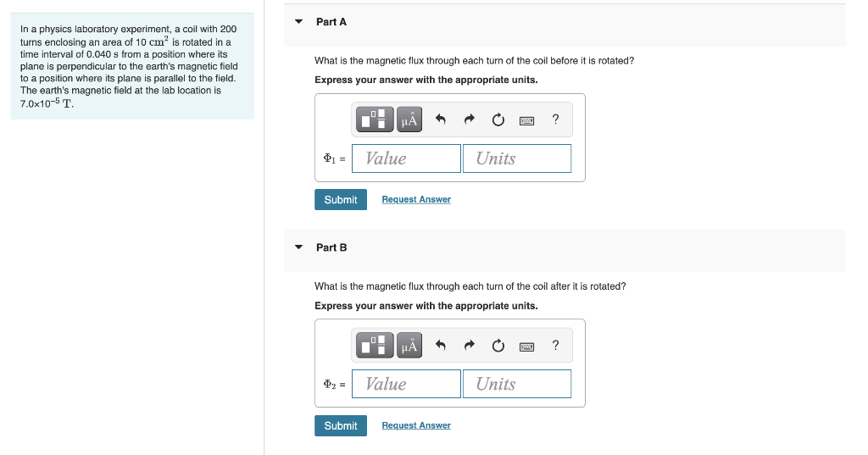
Task: Open symbols µÅ button in Part A
Action: coord(409,119)
